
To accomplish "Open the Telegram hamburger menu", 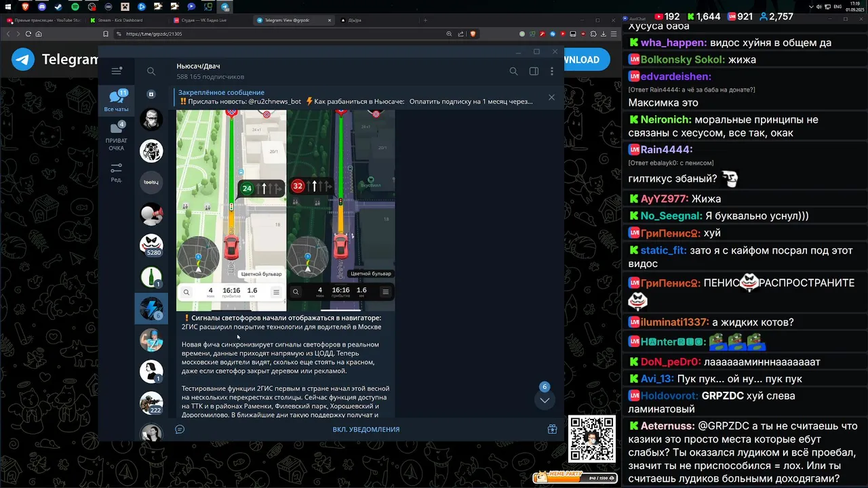I will (x=116, y=70).
